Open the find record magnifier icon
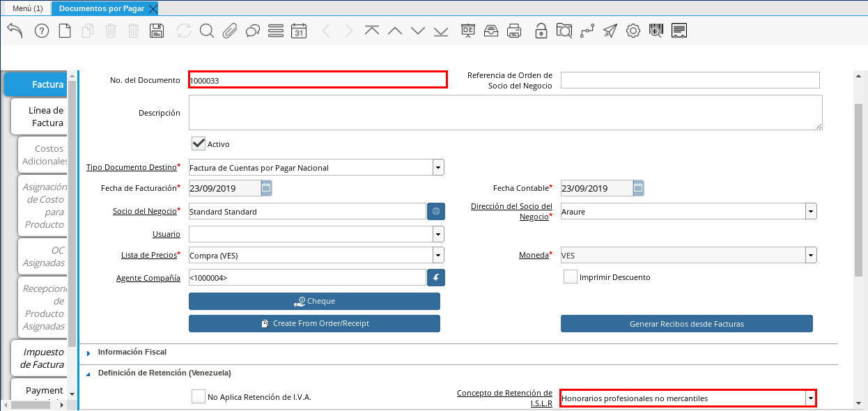 coord(206,31)
